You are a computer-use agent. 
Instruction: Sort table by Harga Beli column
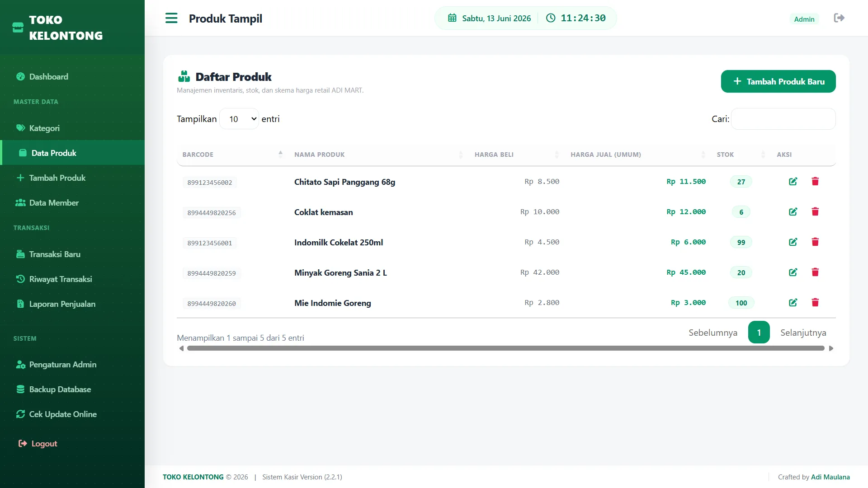pyautogui.click(x=517, y=155)
